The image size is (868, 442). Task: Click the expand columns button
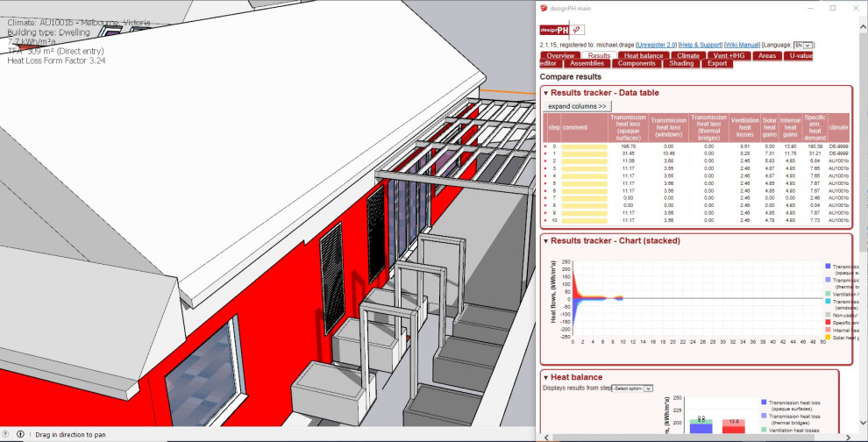pos(578,106)
